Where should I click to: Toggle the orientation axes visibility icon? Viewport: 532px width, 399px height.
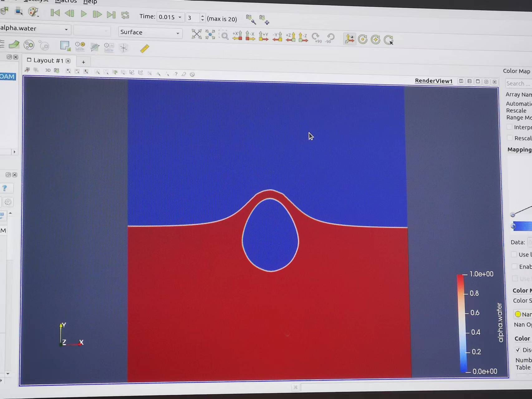pos(349,39)
